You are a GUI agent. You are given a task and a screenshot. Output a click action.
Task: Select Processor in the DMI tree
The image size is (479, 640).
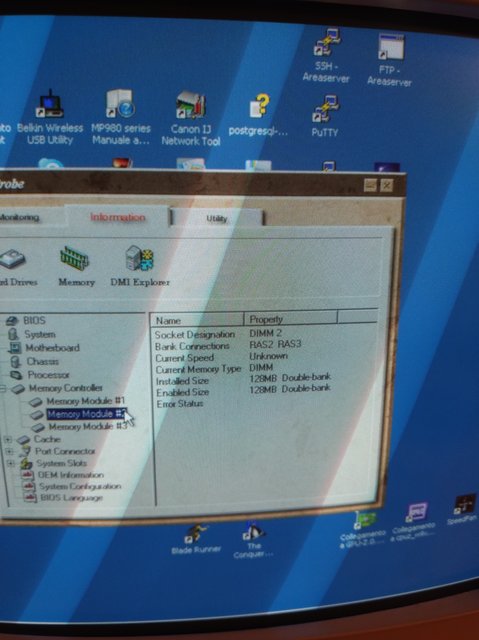pyautogui.click(x=49, y=374)
